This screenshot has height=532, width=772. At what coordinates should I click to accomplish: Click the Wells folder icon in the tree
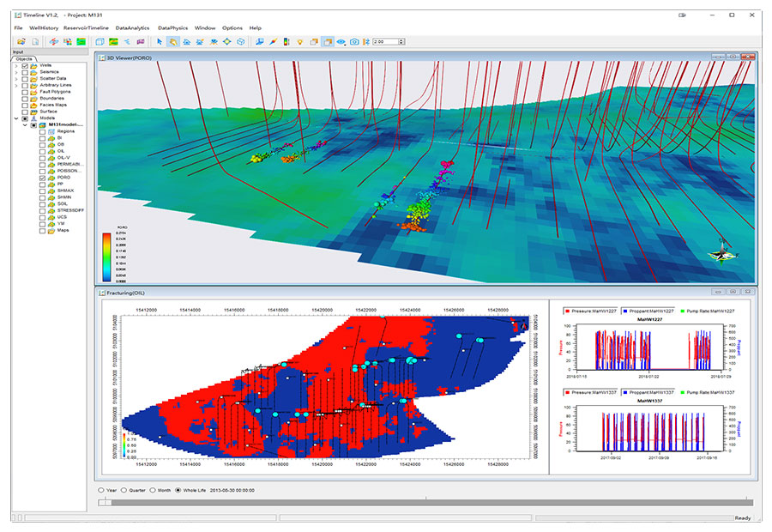pyautogui.click(x=33, y=65)
